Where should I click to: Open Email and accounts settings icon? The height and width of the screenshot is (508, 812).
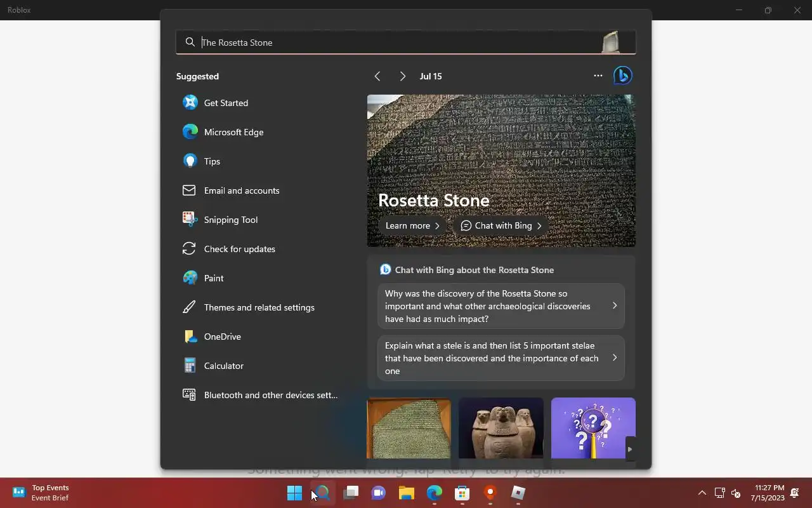tap(189, 190)
